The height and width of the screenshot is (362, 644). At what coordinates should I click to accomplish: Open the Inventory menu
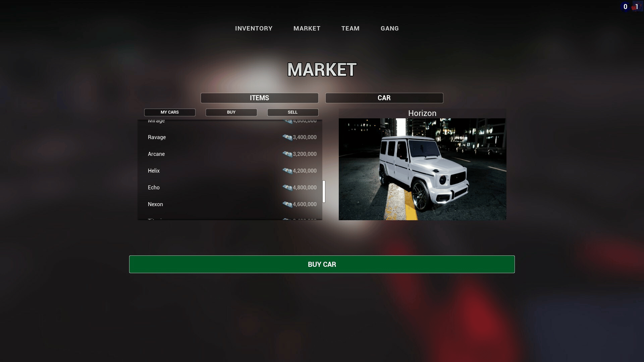pyautogui.click(x=254, y=28)
